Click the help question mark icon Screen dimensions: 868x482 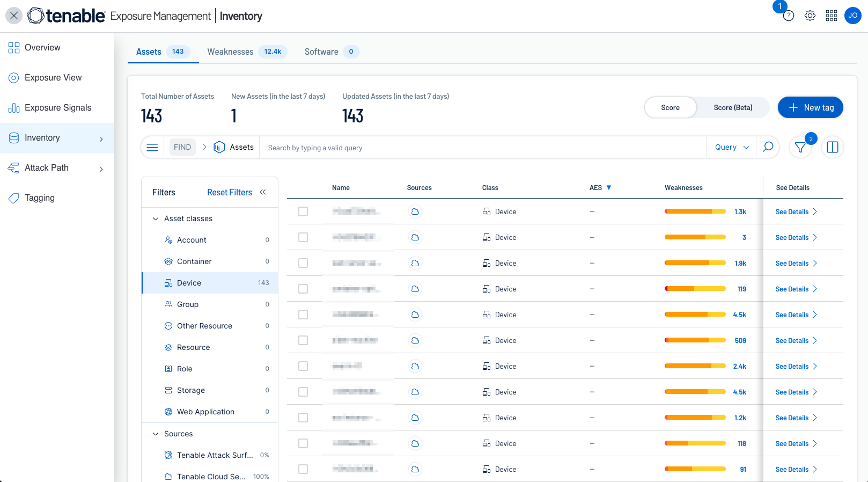coord(788,16)
